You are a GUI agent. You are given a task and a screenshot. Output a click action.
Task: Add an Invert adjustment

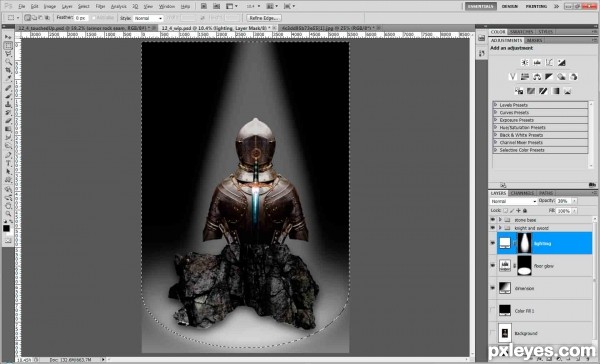[519, 91]
